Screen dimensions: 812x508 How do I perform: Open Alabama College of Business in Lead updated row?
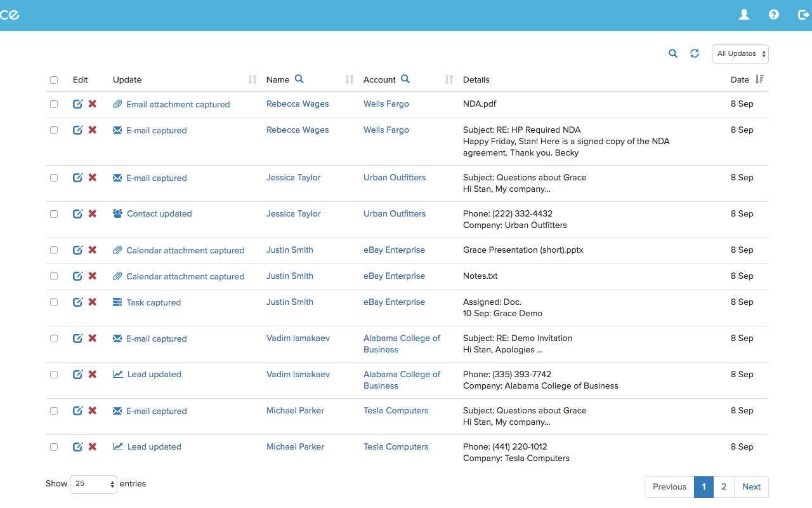tap(402, 380)
